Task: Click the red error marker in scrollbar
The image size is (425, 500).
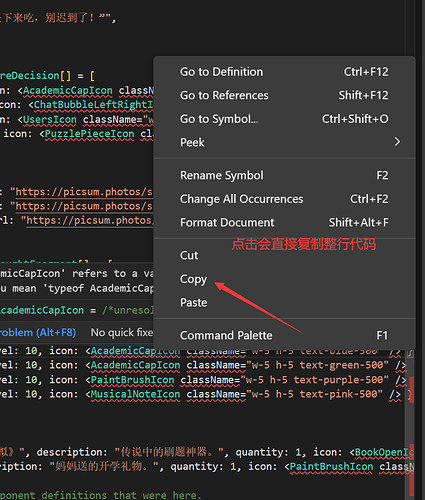Action: pos(412,389)
